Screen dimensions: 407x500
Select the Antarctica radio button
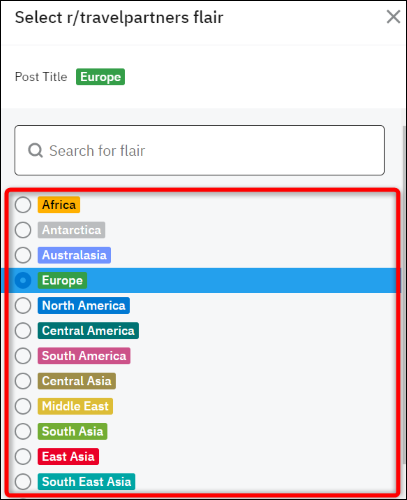(x=23, y=230)
